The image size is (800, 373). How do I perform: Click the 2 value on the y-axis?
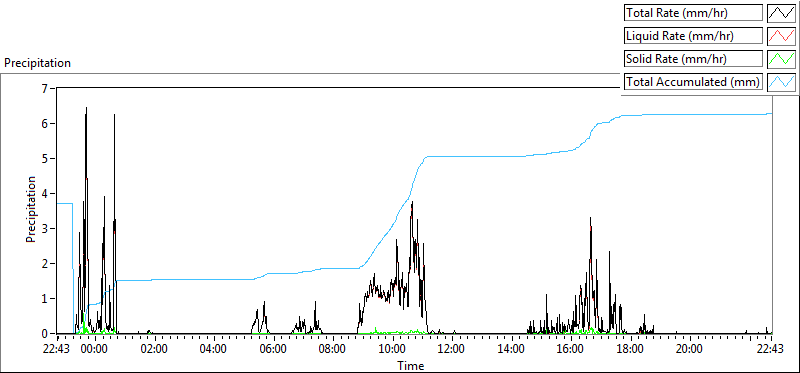click(44, 264)
